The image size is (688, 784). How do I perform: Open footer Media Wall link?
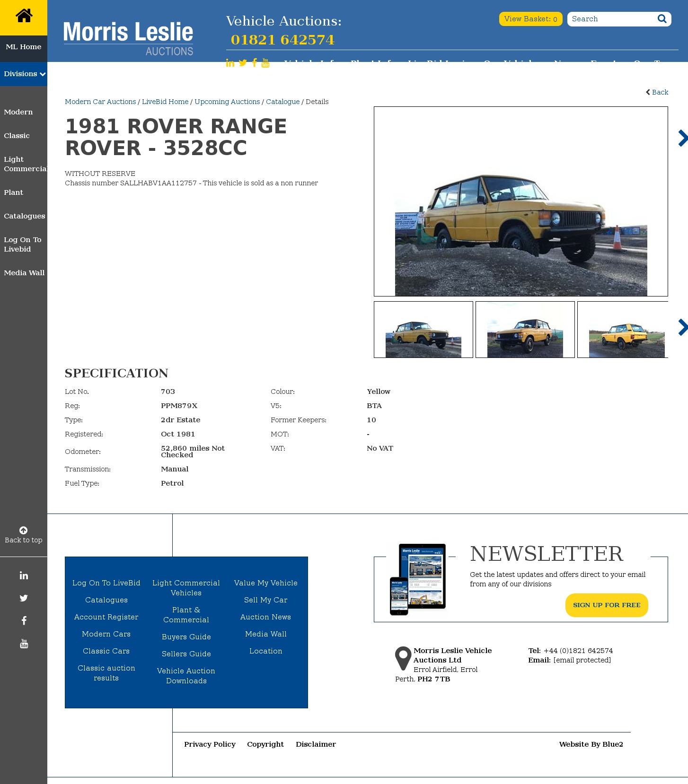266,634
